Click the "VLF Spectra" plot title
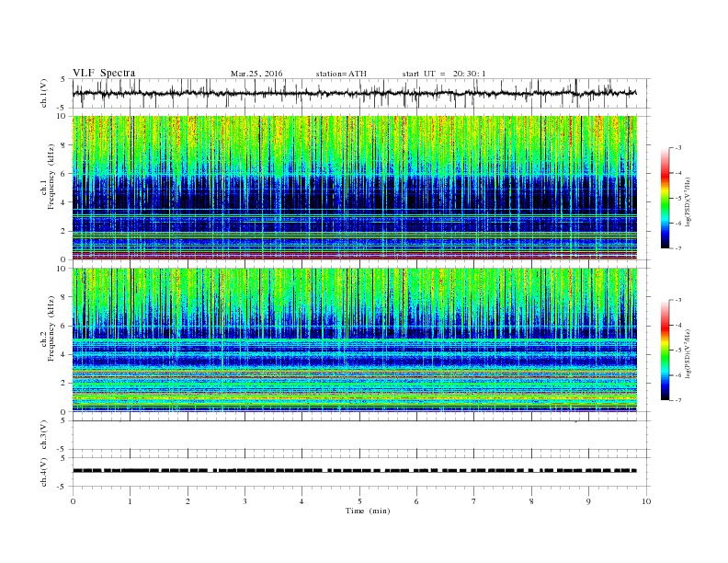728x563 pixels. [104, 73]
